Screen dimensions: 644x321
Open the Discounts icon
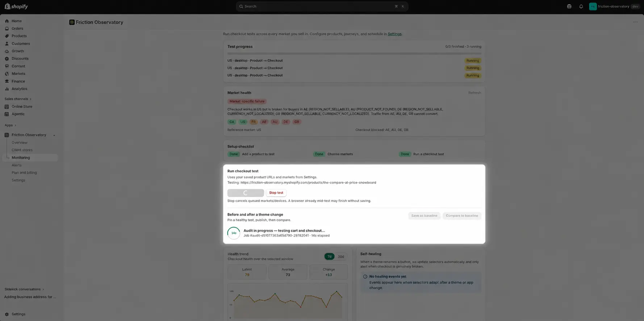pyautogui.click(x=7, y=58)
